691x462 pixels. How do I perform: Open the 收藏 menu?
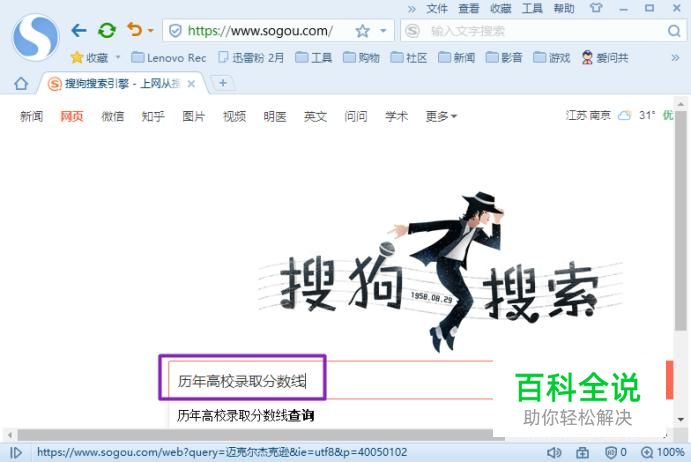pos(501,8)
